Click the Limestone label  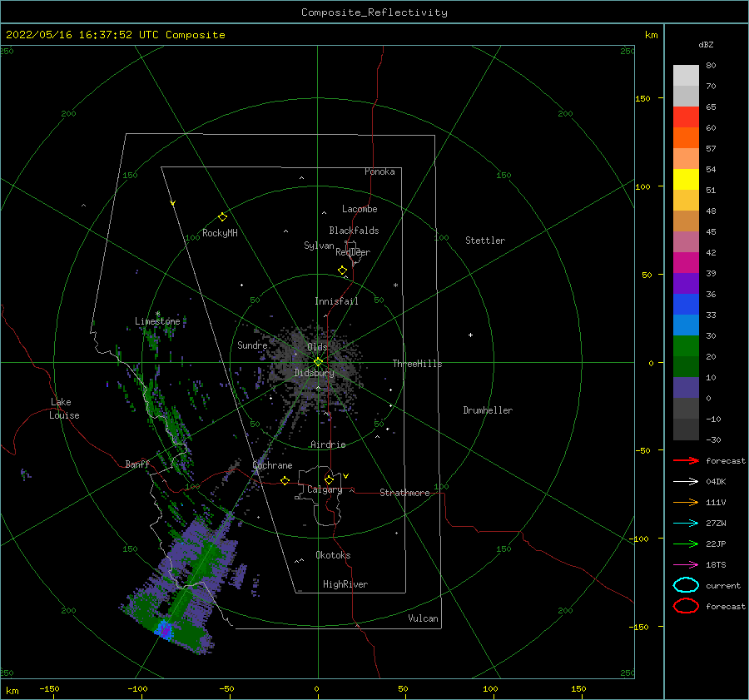pyautogui.click(x=157, y=321)
